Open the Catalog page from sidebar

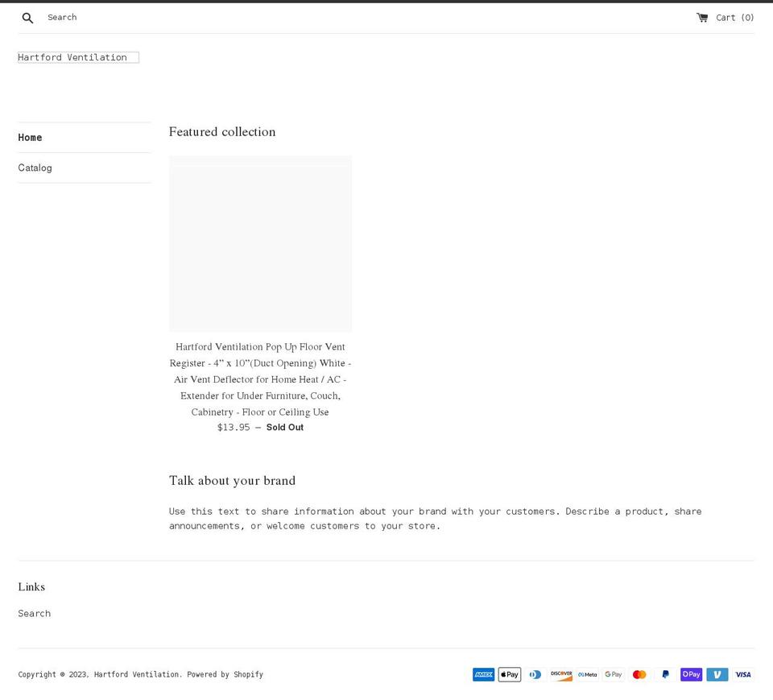coord(35,168)
